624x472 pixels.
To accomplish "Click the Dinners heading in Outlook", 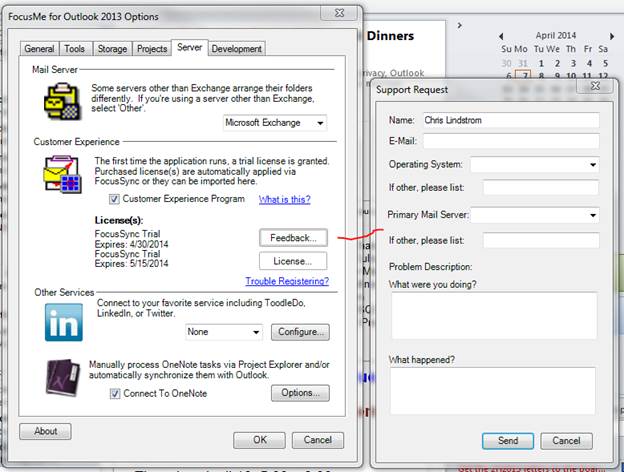I will pos(390,36).
